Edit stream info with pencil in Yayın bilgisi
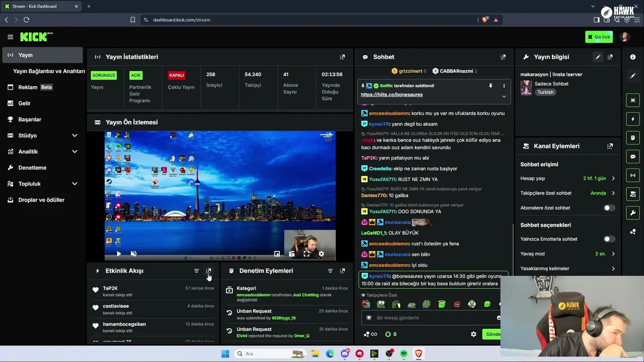The height and width of the screenshot is (362, 644). (598, 57)
